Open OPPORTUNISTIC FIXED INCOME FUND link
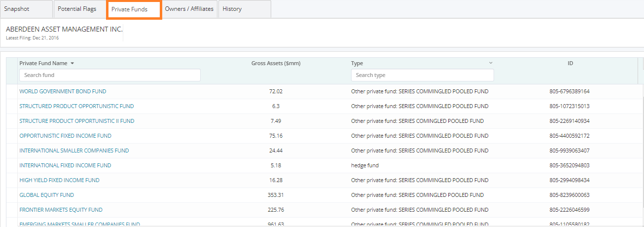 click(x=66, y=136)
